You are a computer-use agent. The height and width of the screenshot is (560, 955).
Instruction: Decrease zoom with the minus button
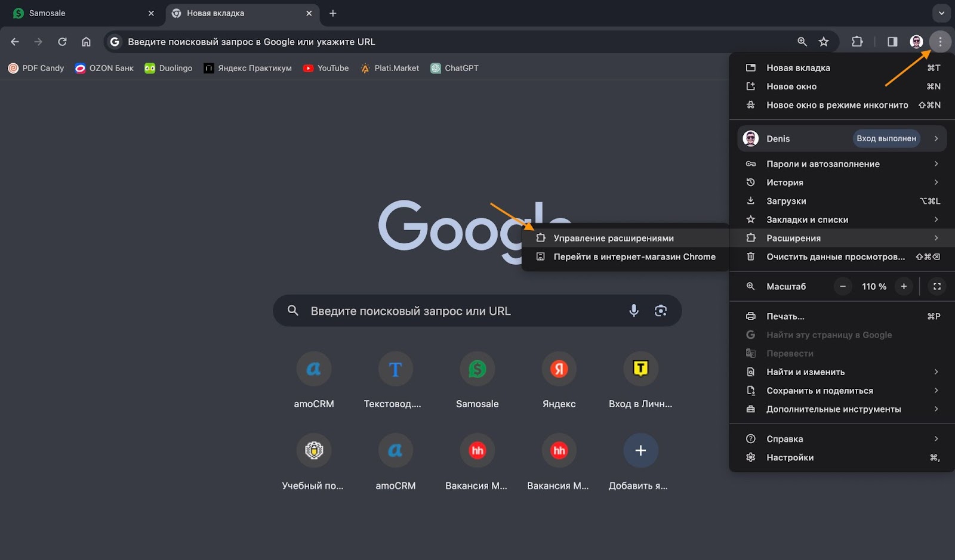pos(843,286)
